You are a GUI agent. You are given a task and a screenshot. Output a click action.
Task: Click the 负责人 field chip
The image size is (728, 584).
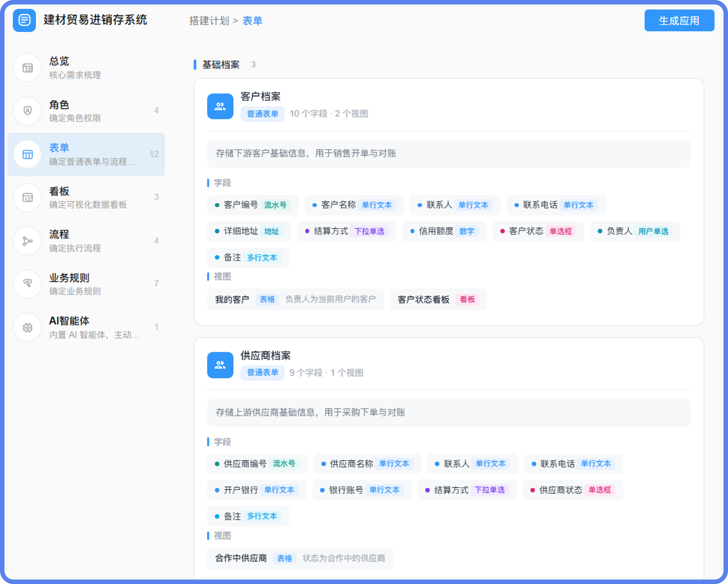pos(635,231)
